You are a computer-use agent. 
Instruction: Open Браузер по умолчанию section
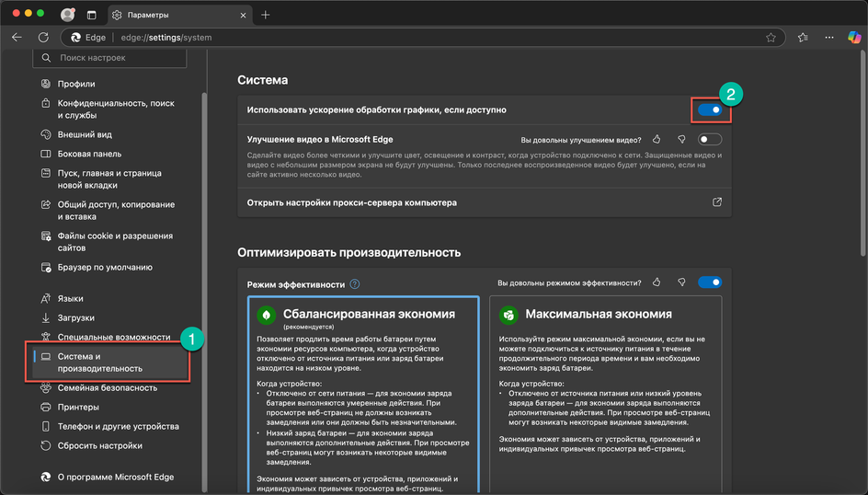pos(105,267)
